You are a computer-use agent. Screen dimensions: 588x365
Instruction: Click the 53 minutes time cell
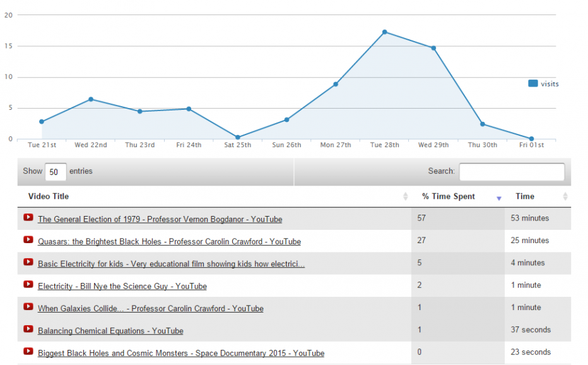(x=538, y=218)
